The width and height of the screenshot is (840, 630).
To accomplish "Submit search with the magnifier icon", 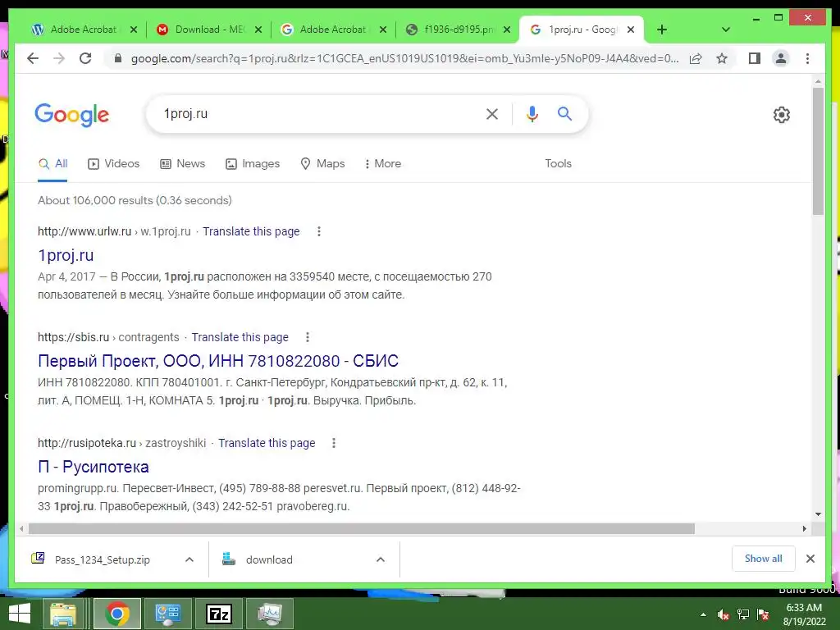I will (x=564, y=113).
